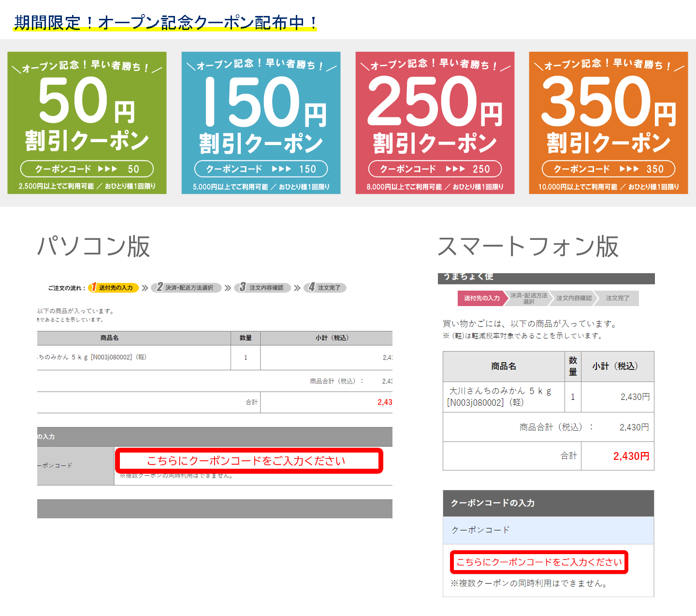Click smartphone step 注文完了

(617, 298)
